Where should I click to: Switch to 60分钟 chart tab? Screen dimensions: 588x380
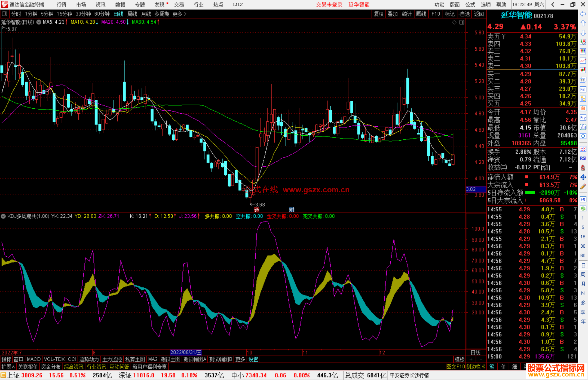[102, 14]
